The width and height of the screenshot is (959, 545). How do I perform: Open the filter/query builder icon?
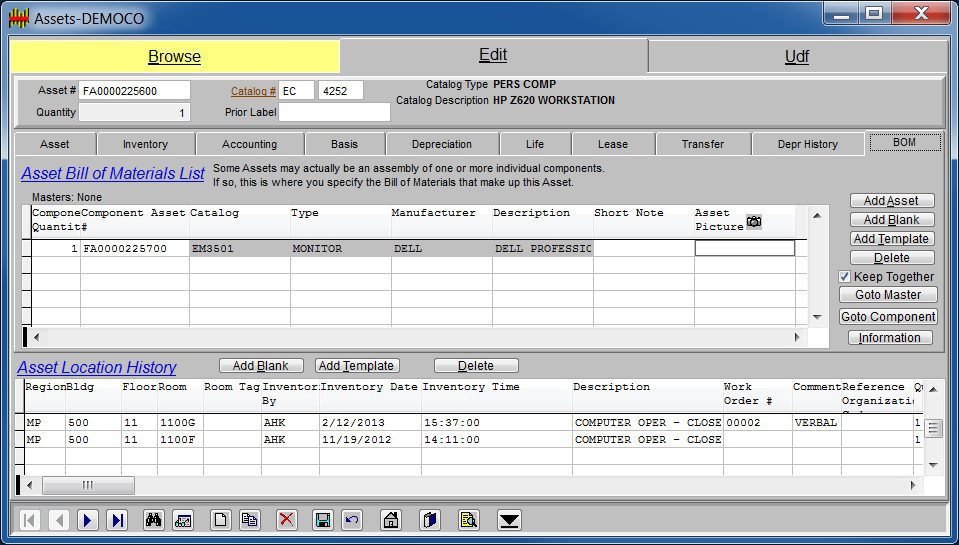(183, 520)
